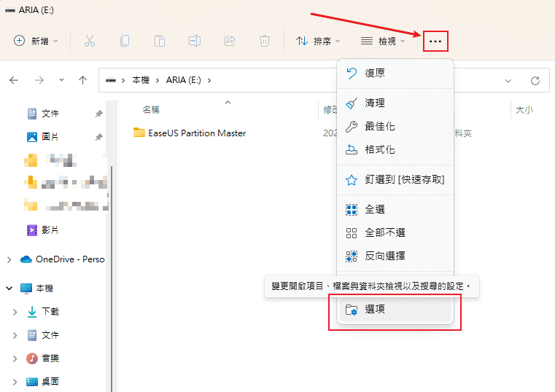Screen dimensions: 555x392
Task: Click the three-dot See more button
Action: [435, 42]
